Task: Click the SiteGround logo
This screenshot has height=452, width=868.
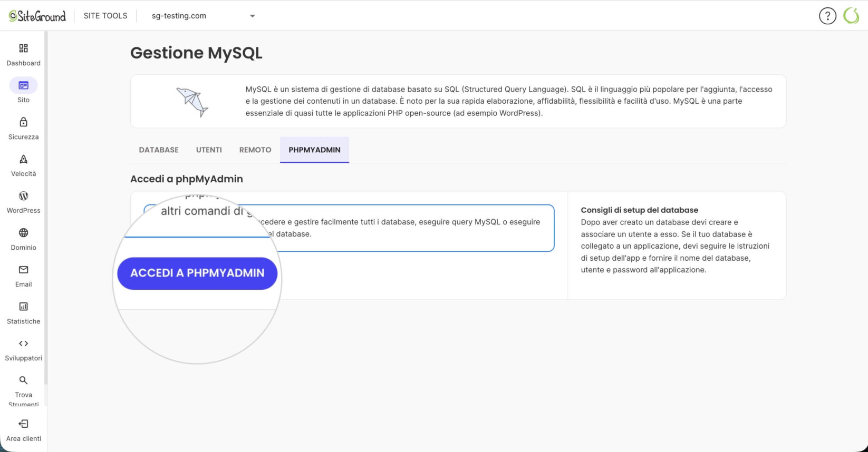Action: click(x=37, y=16)
